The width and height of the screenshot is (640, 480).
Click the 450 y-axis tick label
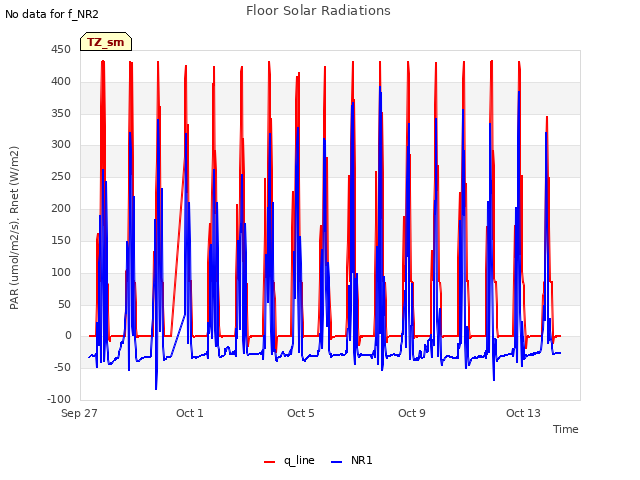[x=61, y=49]
